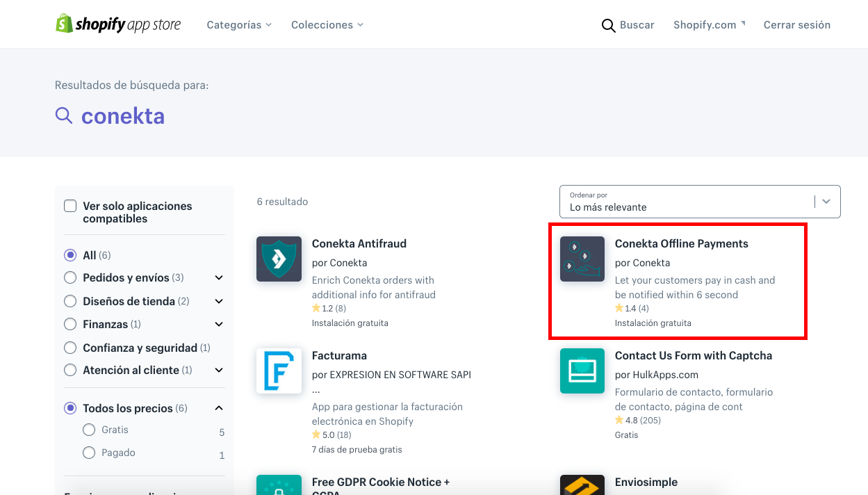Click the search magnifier icon in header
Screen dimensions: 868x495
click(608, 25)
